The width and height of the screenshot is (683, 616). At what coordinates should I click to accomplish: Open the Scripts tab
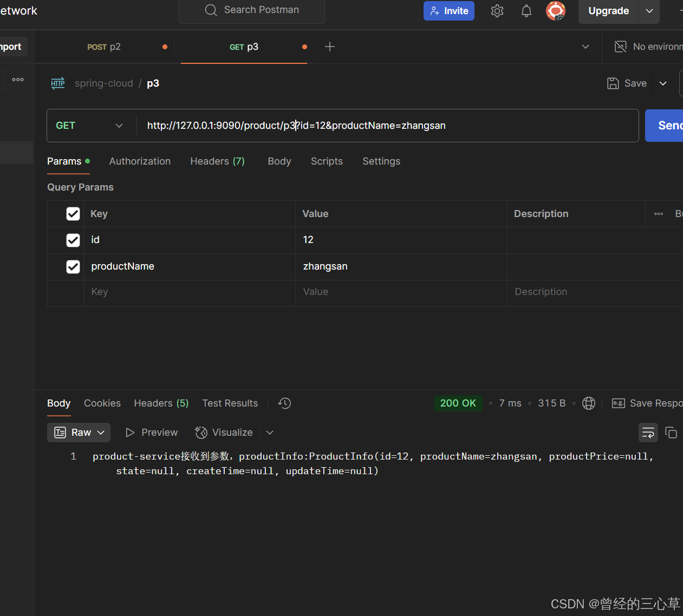click(327, 161)
